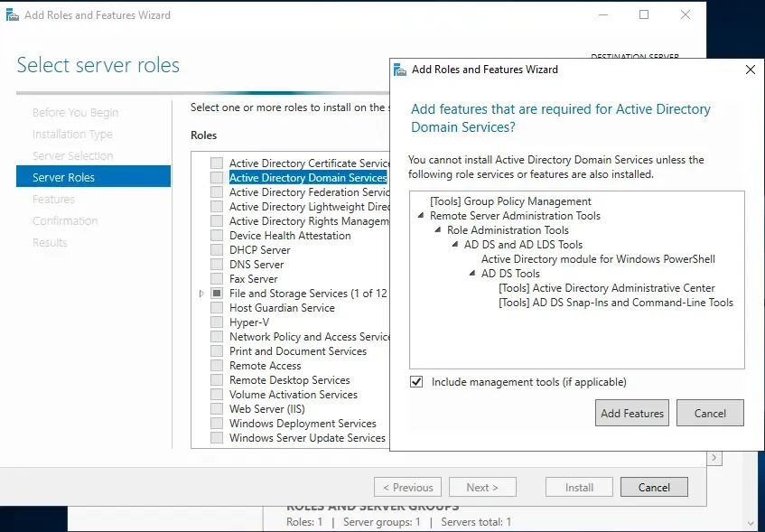Click the Add Features button
Screen dimensions: 765x532
coord(632,413)
